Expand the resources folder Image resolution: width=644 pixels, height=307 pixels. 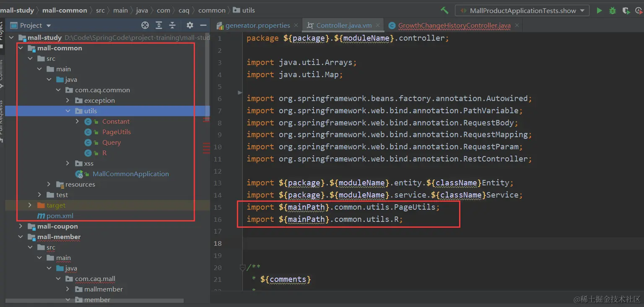(49, 185)
